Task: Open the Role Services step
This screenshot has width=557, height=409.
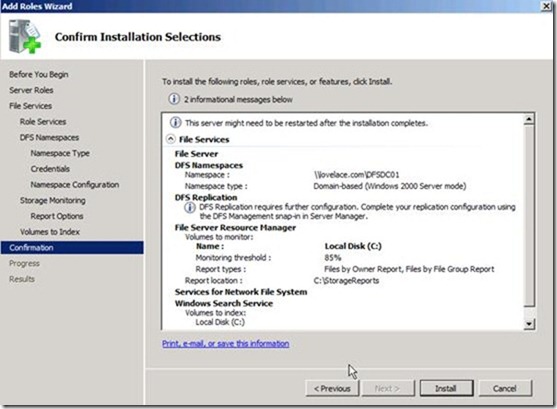Action: click(43, 122)
